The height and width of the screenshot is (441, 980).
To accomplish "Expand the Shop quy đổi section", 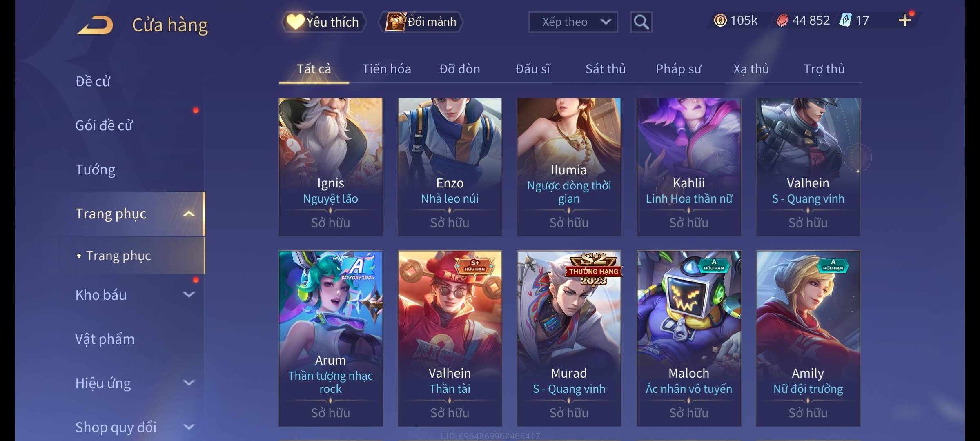I will click(x=189, y=427).
